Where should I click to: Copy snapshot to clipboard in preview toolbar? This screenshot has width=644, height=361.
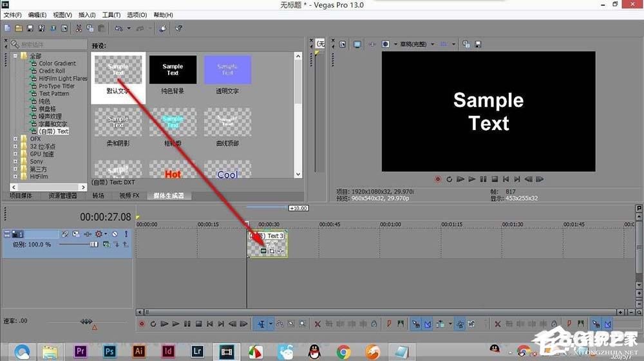click(x=466, y=44)
